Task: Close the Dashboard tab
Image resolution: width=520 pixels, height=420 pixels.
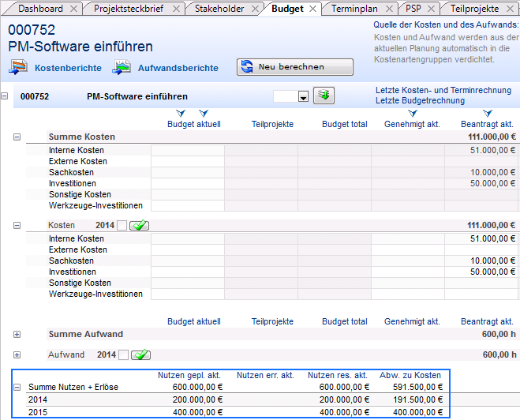Action: [74, 9]
